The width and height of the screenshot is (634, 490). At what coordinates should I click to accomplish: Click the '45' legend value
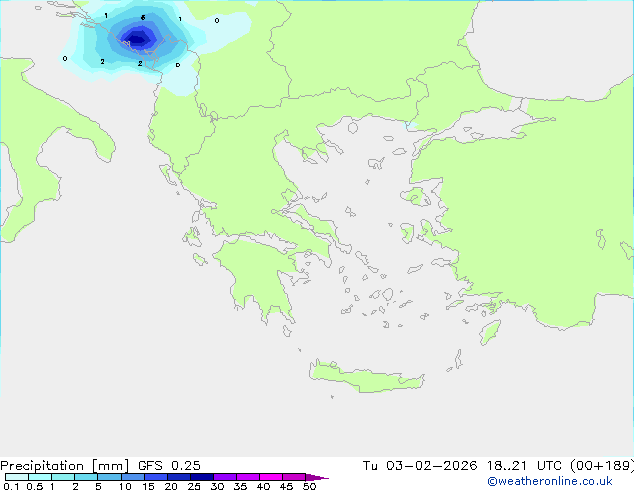[x=286, y=486]
